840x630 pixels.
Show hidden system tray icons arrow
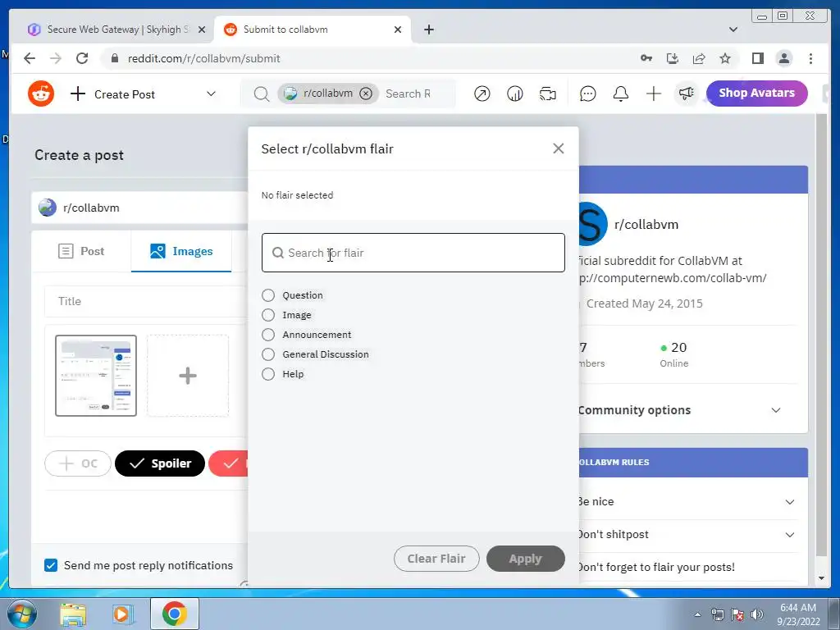[x=697, y=614]
